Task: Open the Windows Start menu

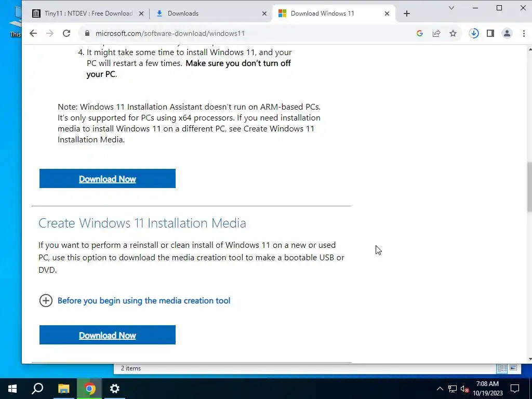Action: [12, 389]
